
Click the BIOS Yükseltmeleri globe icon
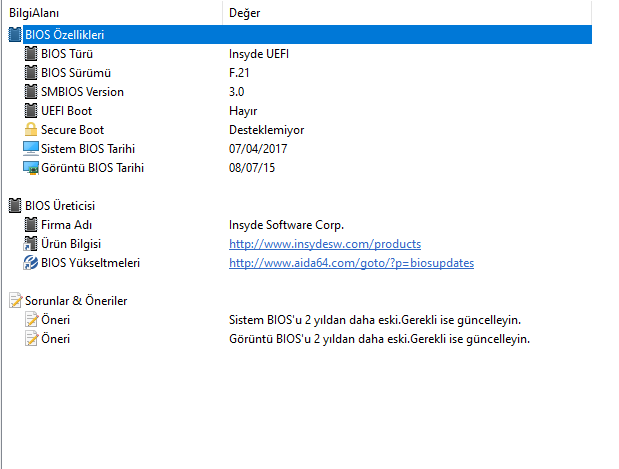pos(31,263)
